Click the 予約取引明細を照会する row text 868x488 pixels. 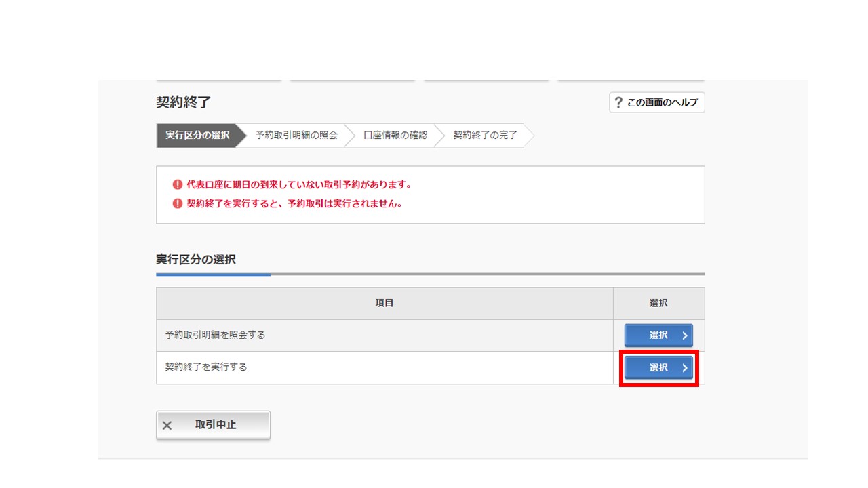pyautogui.click(x=215, y=335)
